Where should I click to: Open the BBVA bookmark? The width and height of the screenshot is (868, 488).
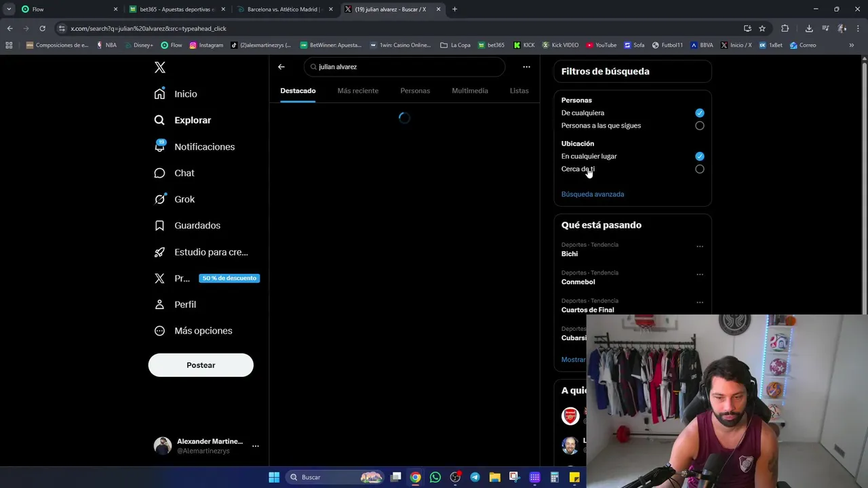tap(702, 45)
